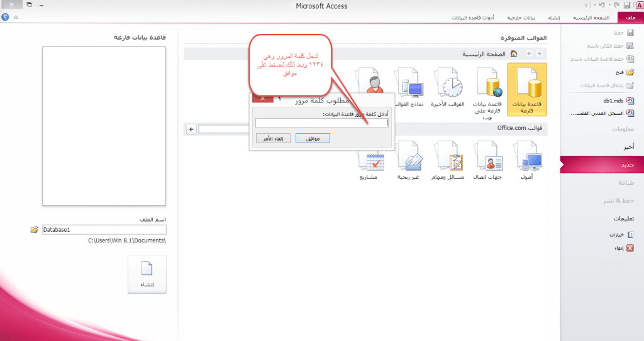Viewport: 644px width, 341px height.
Task: Open the recent file السجل المدني
Action: click(x=602, y=113)
